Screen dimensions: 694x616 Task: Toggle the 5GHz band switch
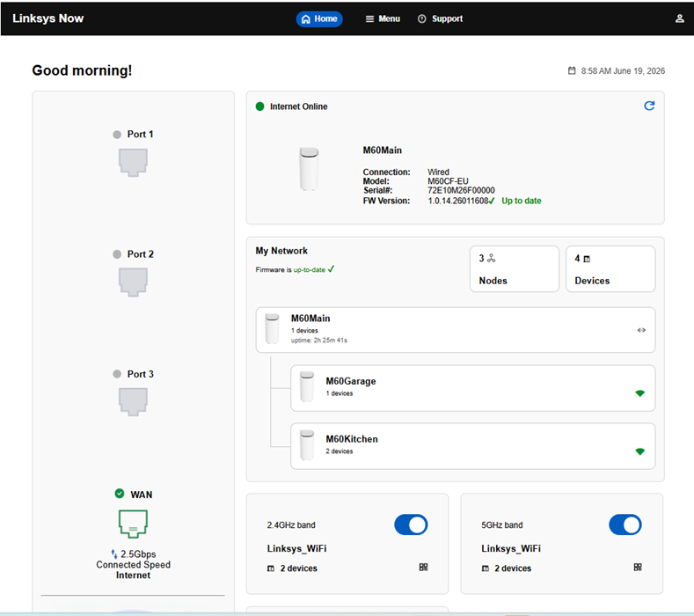tap(625, 524)
